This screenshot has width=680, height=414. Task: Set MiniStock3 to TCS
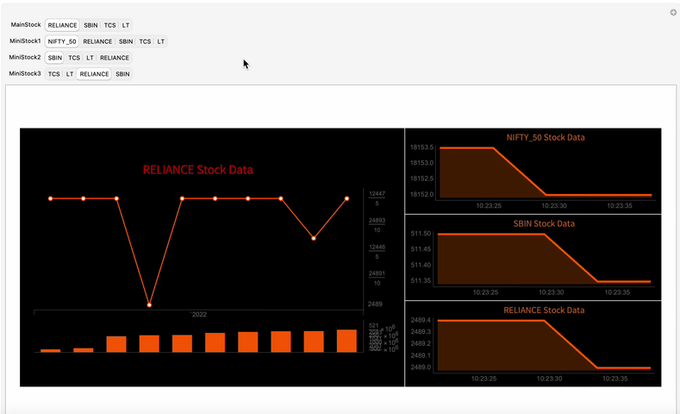click(54, 74)
